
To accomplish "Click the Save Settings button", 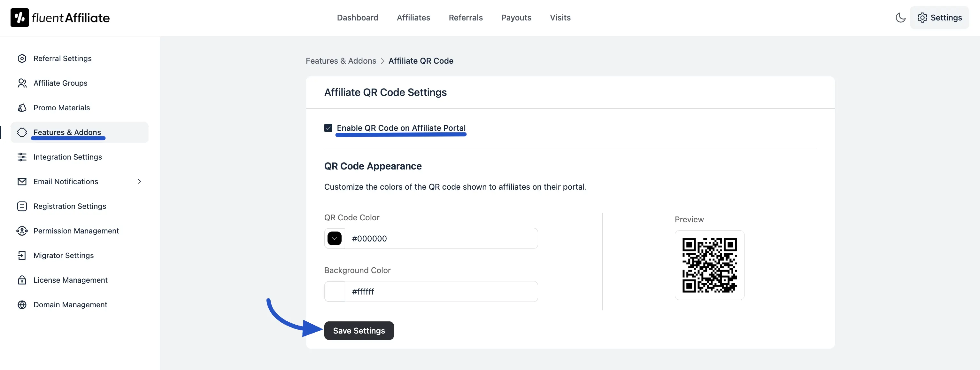I will 359,330.
